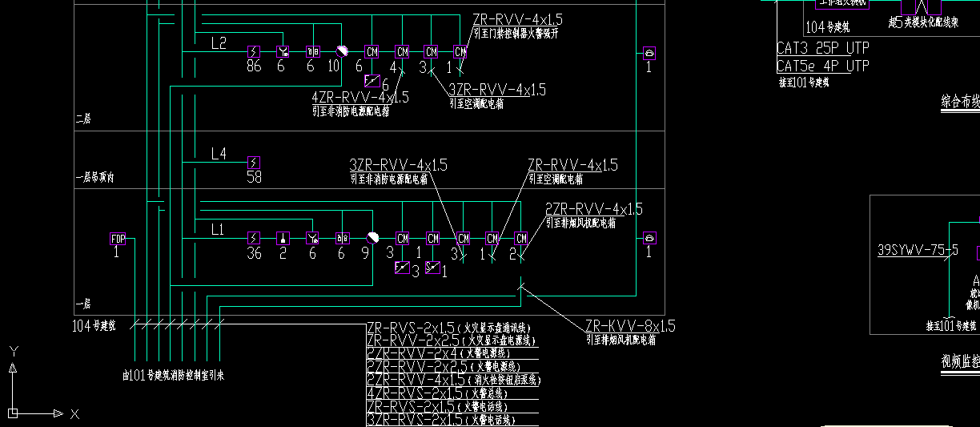Pick the L2 CM module labeled 1

(460, 52)
